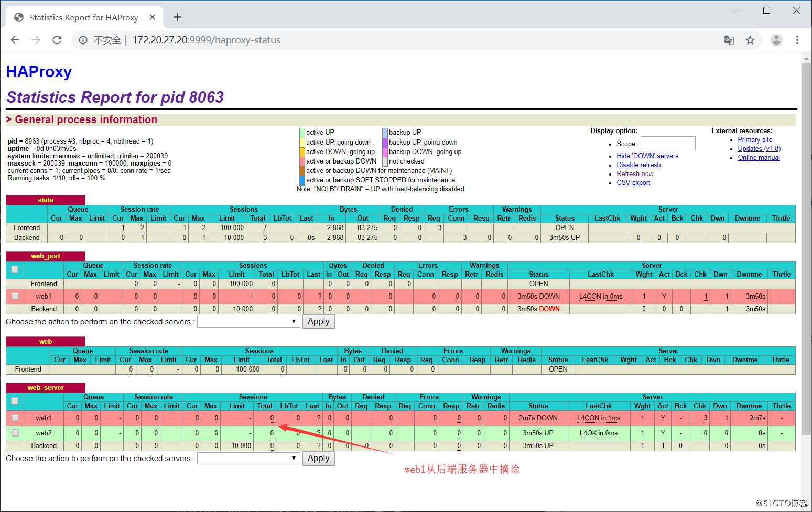Go back to the previous page
Image resolution: width=812 pixels, height=512 pixels.
tap(15, 40)
